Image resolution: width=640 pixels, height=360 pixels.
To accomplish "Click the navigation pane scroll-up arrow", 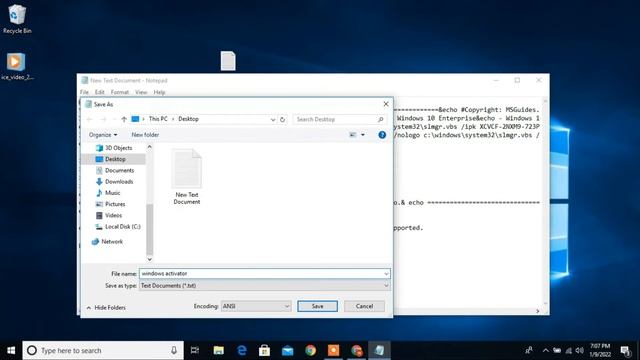I will [x=149, y=147].
